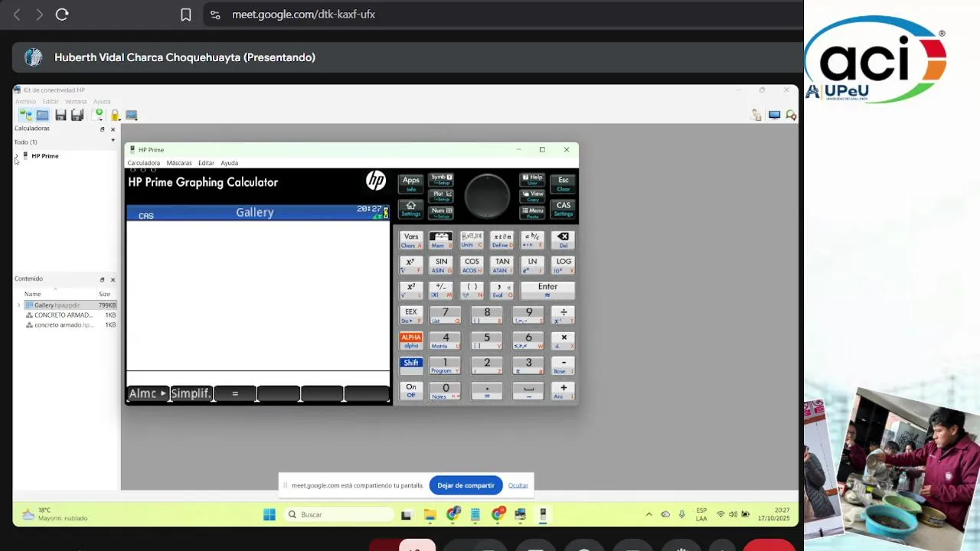Click the number 4 Matrix key
980x551 pixels.
(446, 341)
